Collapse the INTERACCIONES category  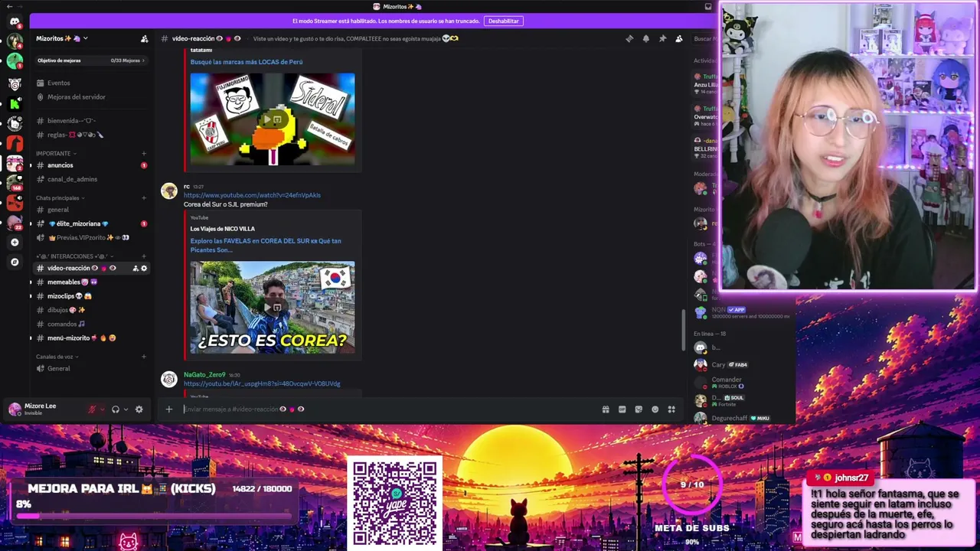point(74,256)
